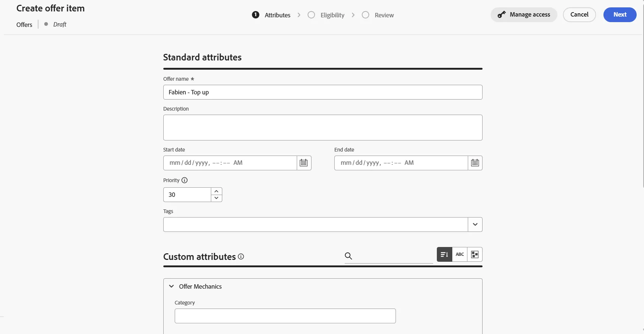The height and width of the screenshot is (334, 644).
Task: Click the End date input field
Action: [x=401, y=163]
